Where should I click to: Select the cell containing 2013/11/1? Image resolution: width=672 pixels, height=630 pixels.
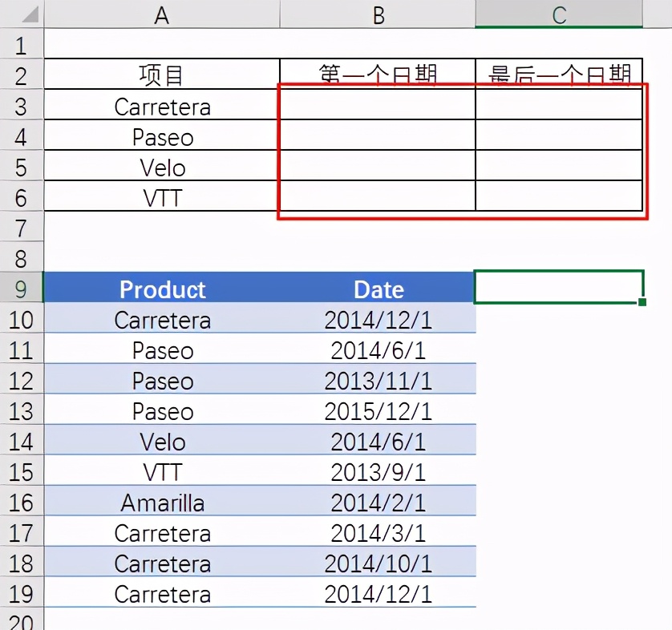(378, 381)
